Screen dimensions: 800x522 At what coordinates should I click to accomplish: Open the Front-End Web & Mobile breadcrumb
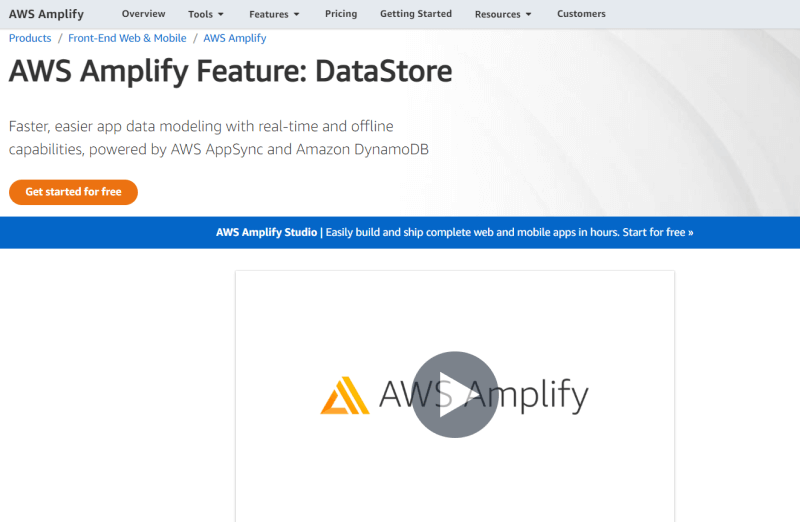pyautogui.click(x=127, y=38)
